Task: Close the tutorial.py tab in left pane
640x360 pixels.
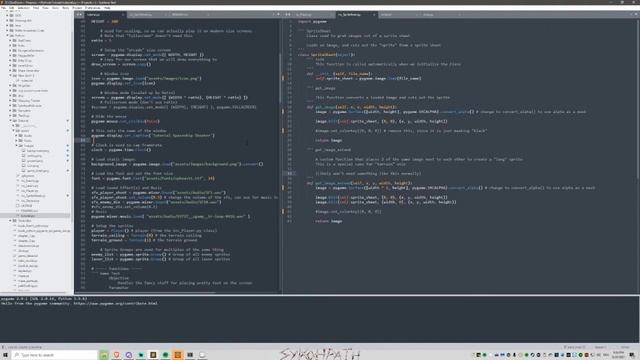Action: pyautogui.click(x=123, y=15)
